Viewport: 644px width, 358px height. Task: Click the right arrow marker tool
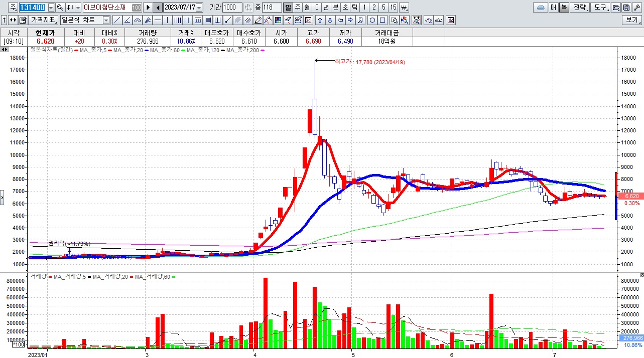click(x=350, y=20)
